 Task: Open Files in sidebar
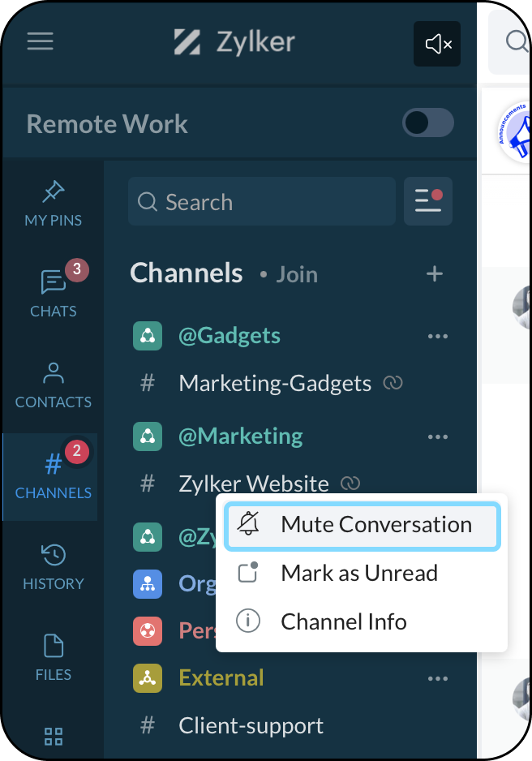[x=54, y=658]
